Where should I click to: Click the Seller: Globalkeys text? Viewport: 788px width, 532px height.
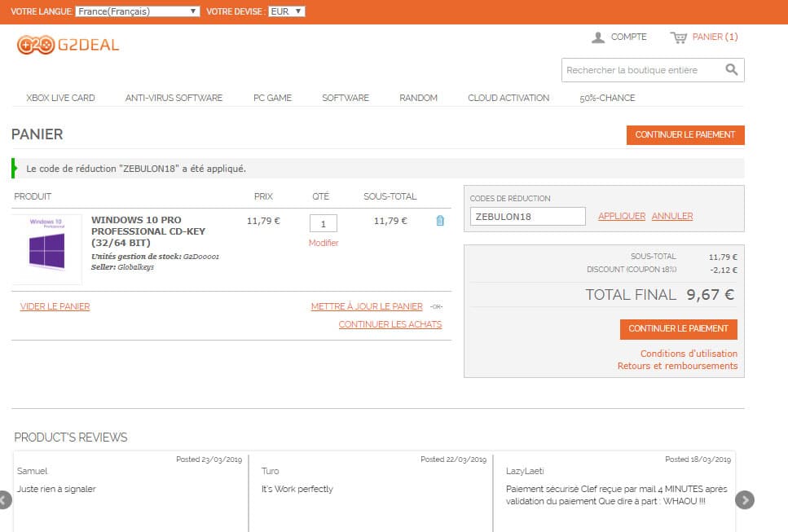pos(122,267)
